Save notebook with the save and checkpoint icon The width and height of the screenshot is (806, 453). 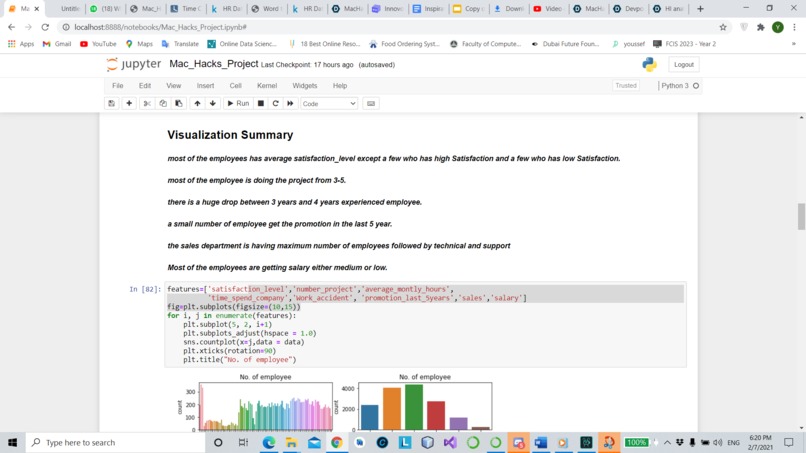click(x=112, y=103)
